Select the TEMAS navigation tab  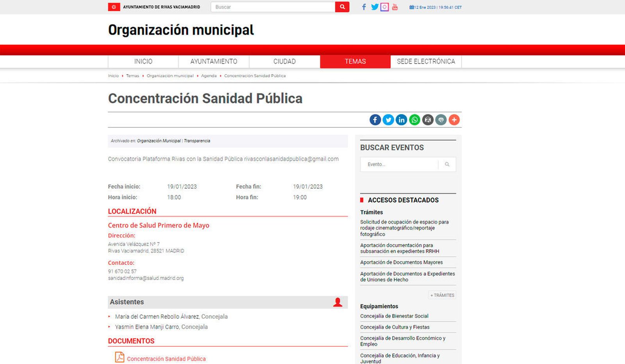pos(355,62)
